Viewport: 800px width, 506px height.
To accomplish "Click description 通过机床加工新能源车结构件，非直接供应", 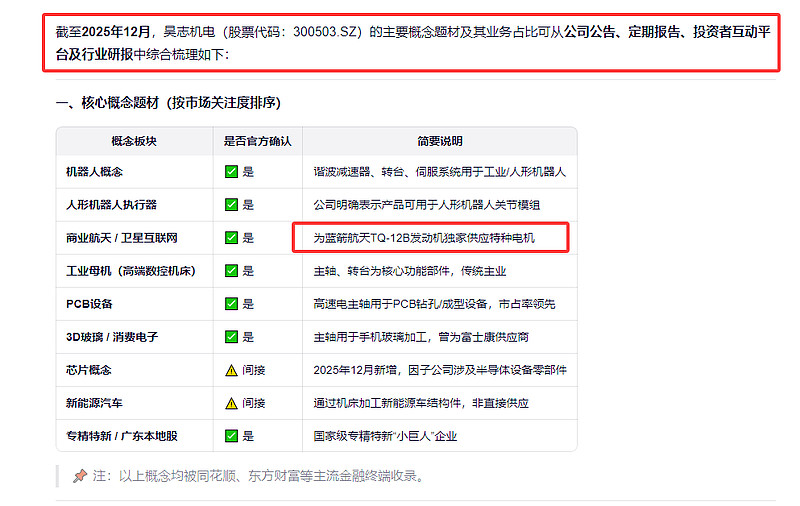I will [x=421, y=403].
